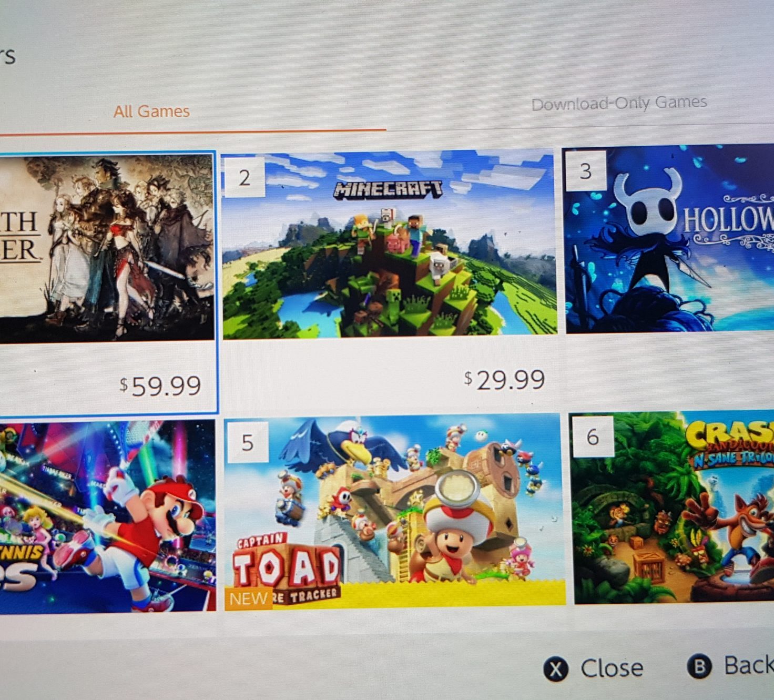
Task: Click the rank 6 badge on Crash Bandicoot
Action: point(593,437)
